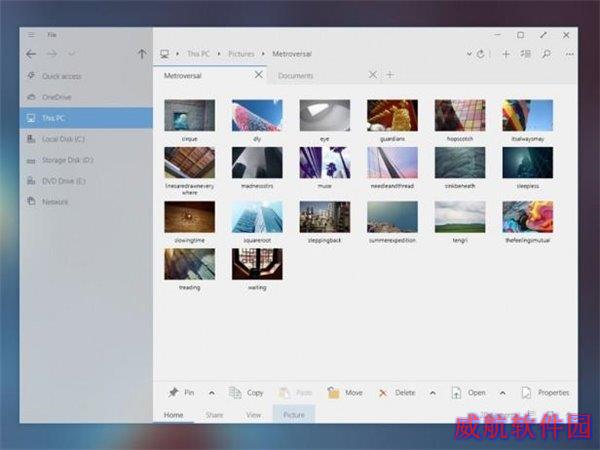
Task: Expand the arrow before Pictures breadcrumb
Action: click(x=219, y=54)
